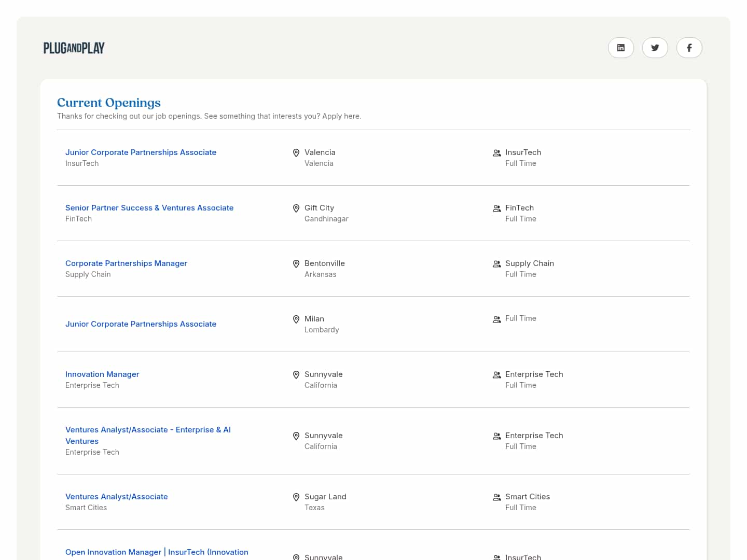747x560 pixels.
Task: Open the Smart Cities Ventures Analyst/Associate job
Action: click(117, 497)
